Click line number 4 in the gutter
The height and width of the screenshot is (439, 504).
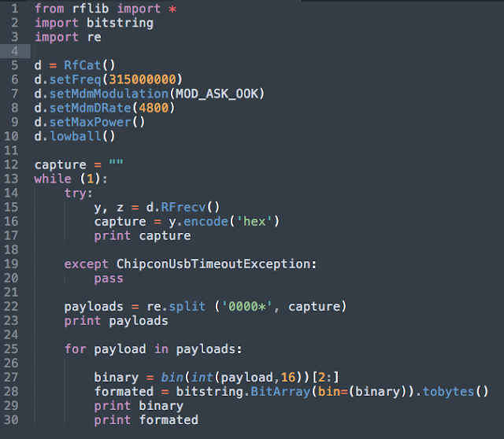coord(15,51)
